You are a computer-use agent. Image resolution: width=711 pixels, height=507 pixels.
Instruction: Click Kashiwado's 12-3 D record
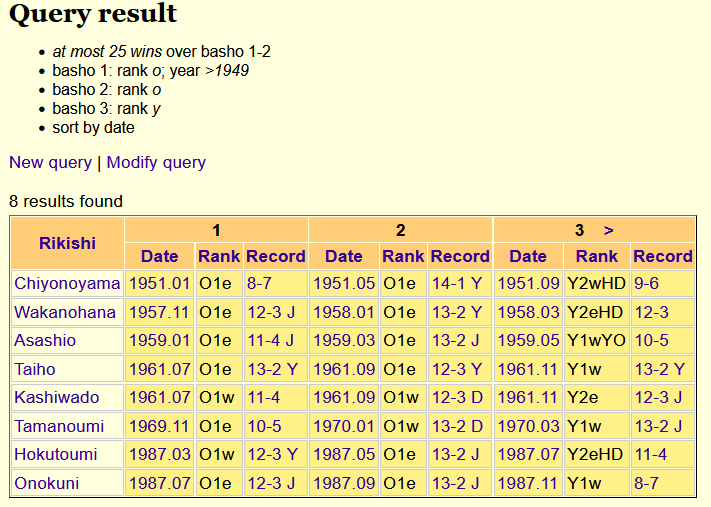pyautogui.click(x=457, y=397)
